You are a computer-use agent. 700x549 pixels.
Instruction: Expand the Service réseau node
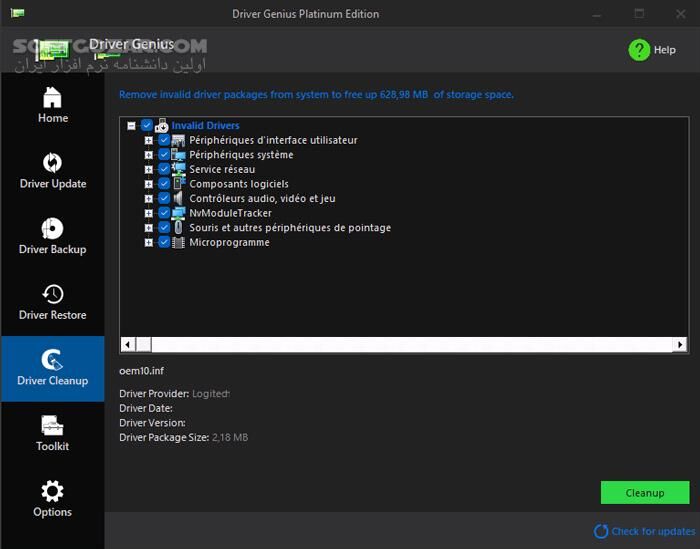149,170
